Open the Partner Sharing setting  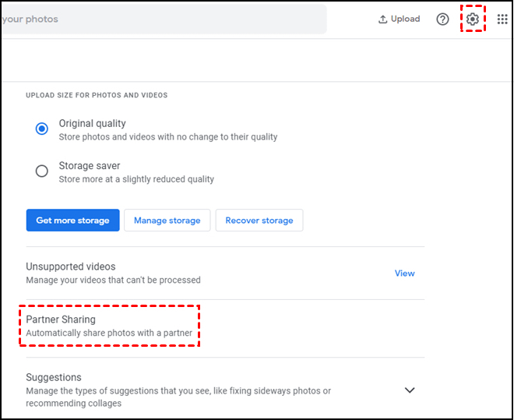click(x=61, y=319)
